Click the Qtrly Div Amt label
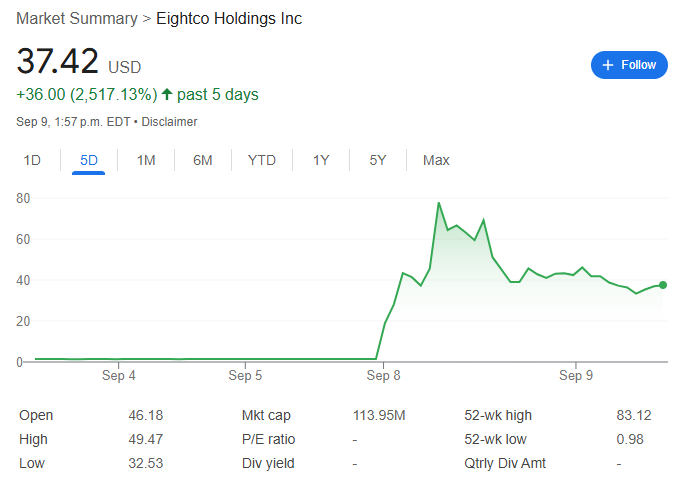The image size is (689, 484). point(504,463)
